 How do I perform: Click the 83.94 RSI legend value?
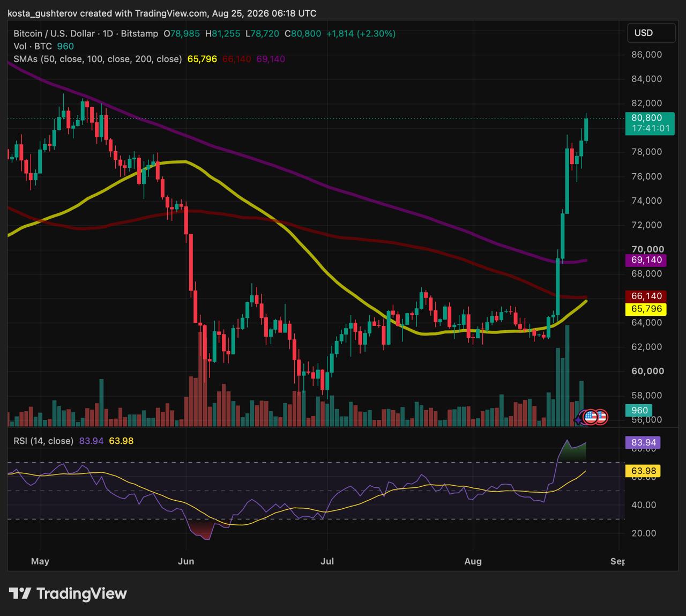[x=91, y=441]
